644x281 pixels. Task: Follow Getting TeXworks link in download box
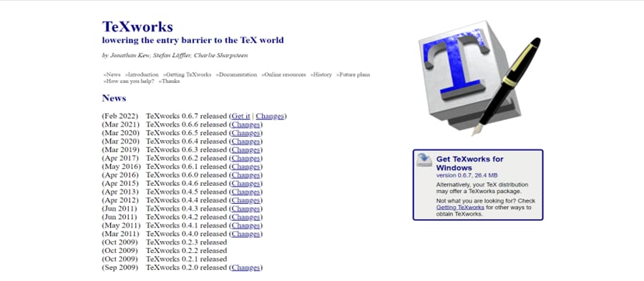pos(460,207)
